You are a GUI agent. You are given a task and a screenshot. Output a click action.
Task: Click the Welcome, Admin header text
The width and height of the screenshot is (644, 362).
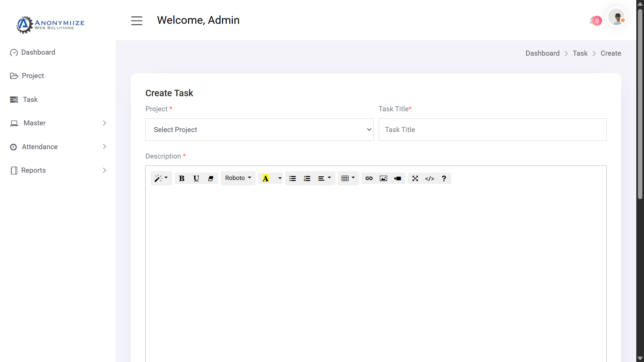pyautogui.click(x=198, y=20)
